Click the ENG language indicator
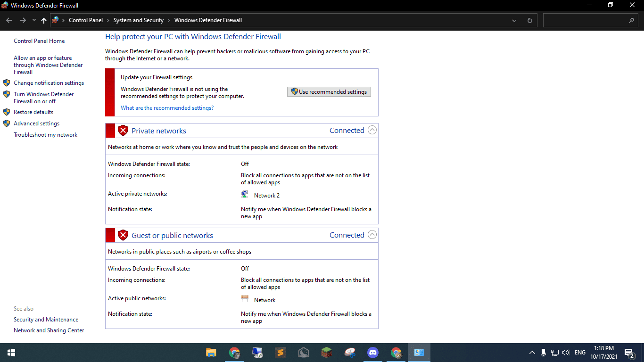Screen dimensions: 644x362 [580, 353]
